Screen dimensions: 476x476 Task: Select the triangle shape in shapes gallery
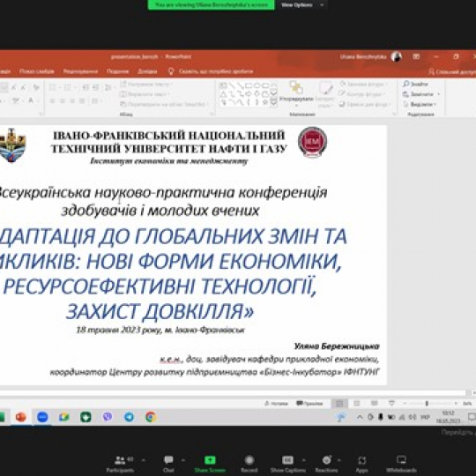click(223, 94)
